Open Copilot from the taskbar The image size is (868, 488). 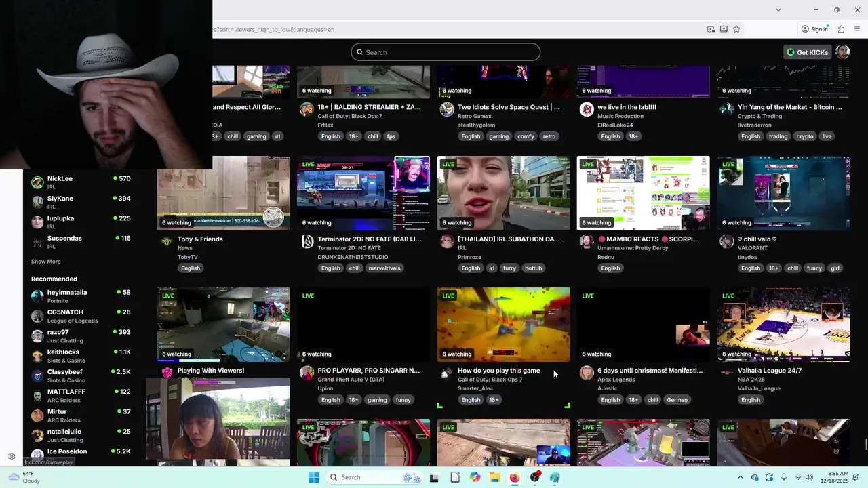coord(475,477)
